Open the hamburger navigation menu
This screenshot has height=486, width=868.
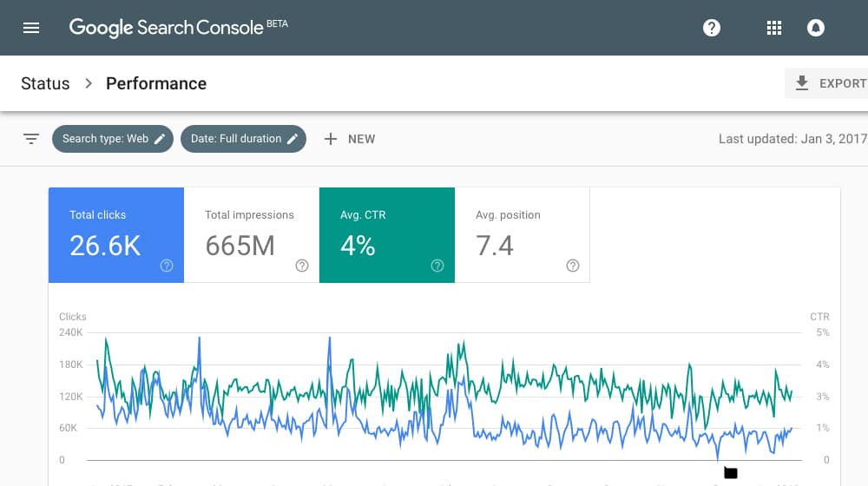(x=31, y=28)
